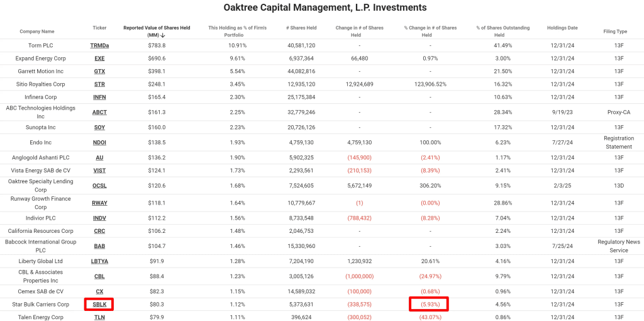Open the EXE ticker link
The width and height of the screenshot is (644, 321).
click(99, 59)
